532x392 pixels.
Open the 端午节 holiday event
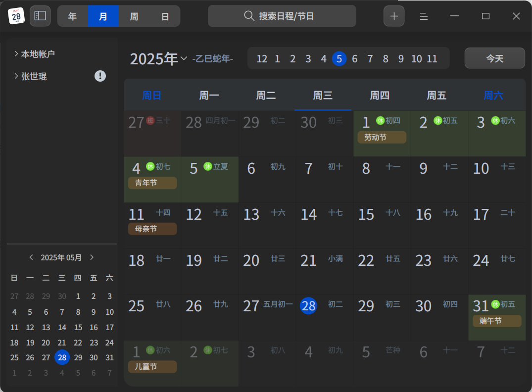coord(497,321)
